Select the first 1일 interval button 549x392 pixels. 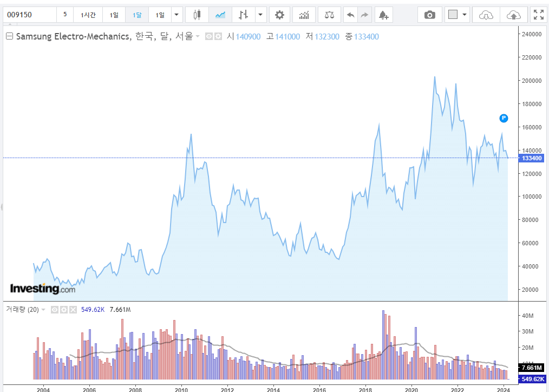pyautogui.click(x=114, y=15)
